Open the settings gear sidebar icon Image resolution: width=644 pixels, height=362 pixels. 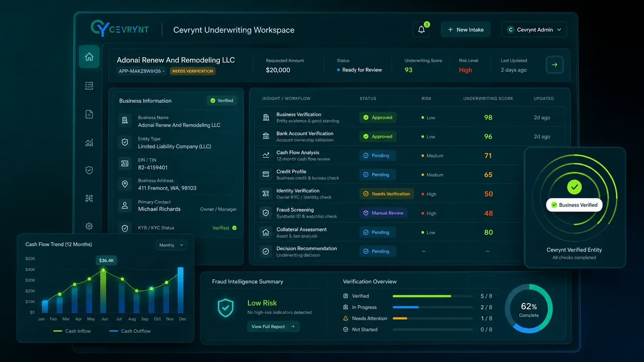point(89,226)
